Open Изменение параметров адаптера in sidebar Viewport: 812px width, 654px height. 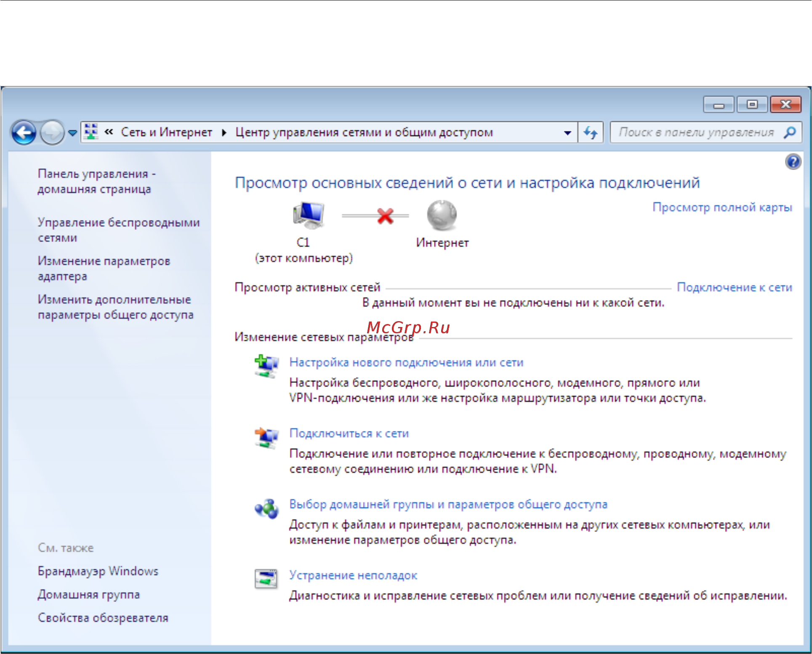[104, 269]
